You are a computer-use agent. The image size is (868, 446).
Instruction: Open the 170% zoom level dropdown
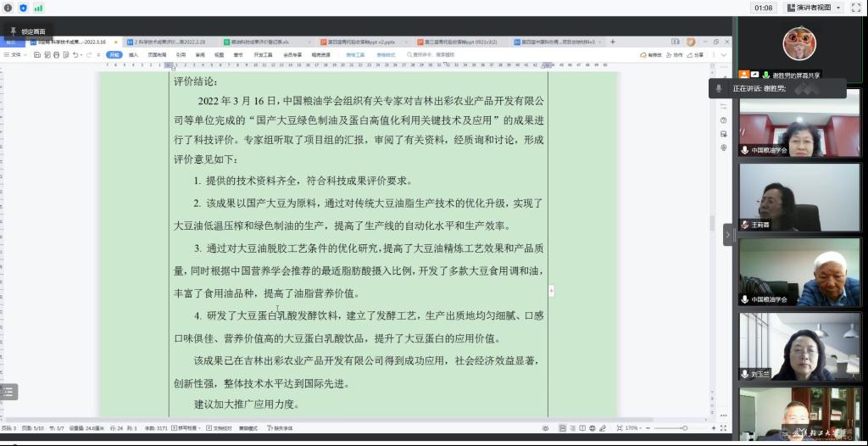[x=633, y=428]
